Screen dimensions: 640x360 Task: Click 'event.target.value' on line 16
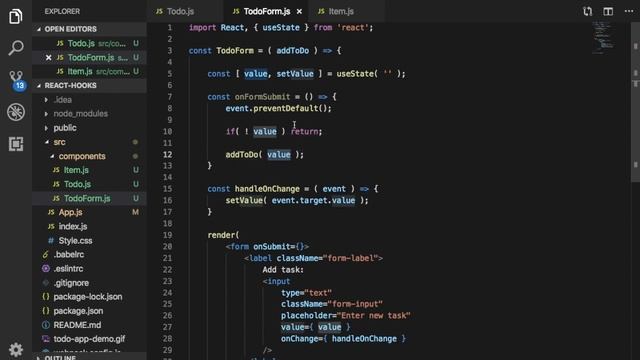[x=313, y=200]
